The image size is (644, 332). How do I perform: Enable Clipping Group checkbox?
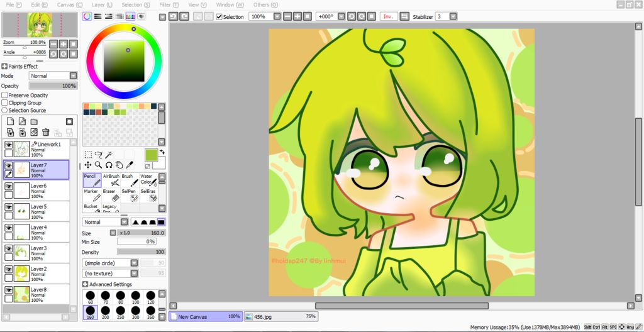coord(4,102)
